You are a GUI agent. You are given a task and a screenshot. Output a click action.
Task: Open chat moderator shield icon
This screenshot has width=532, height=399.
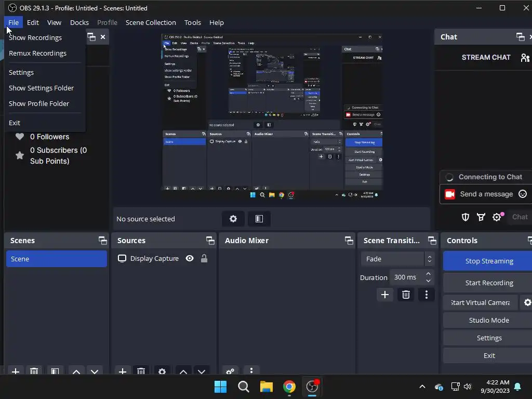pos(465,217)
